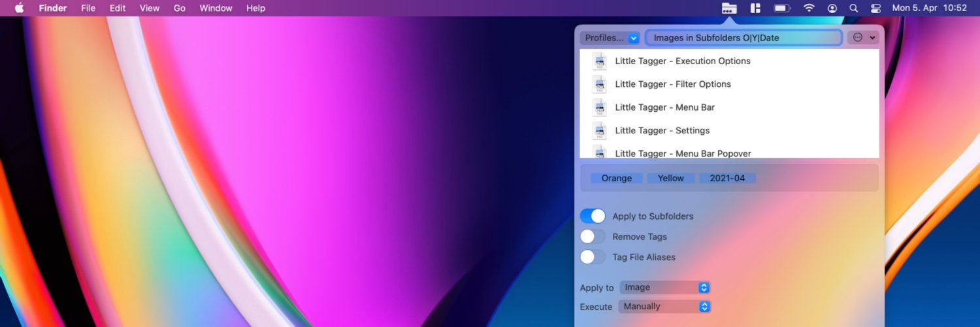The image size is (980, 327).
Task: Enable Remove Tags switch
Action: tap(593, 236)
